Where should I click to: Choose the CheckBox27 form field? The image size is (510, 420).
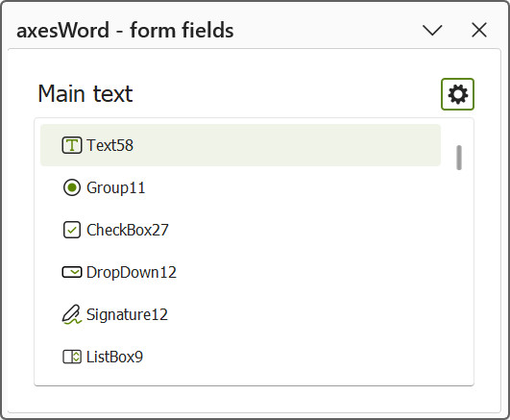[240, 230]
